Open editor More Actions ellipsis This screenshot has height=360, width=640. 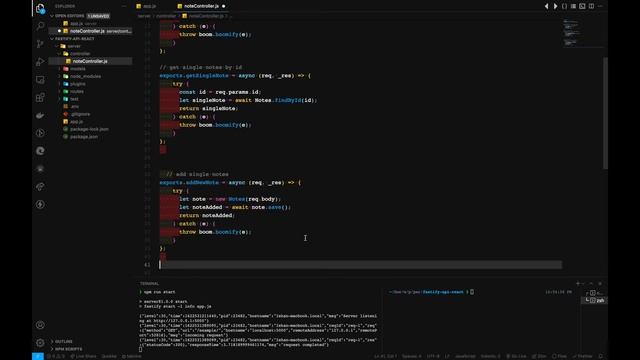(600, 6)
